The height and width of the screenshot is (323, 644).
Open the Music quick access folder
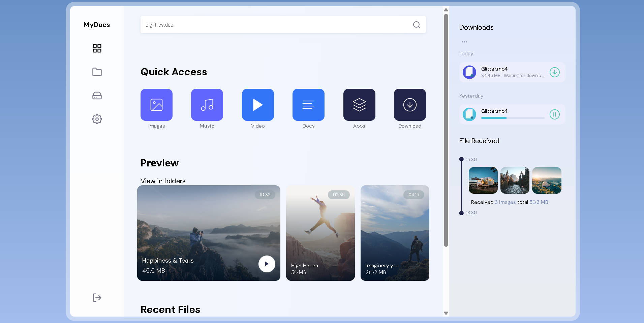[207, 105]
